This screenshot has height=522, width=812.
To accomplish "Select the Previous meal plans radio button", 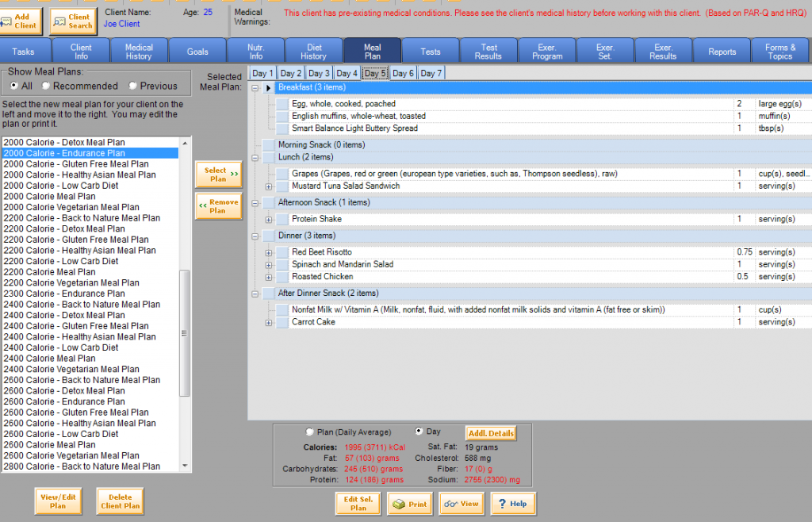I will click(x=132, y=86).
